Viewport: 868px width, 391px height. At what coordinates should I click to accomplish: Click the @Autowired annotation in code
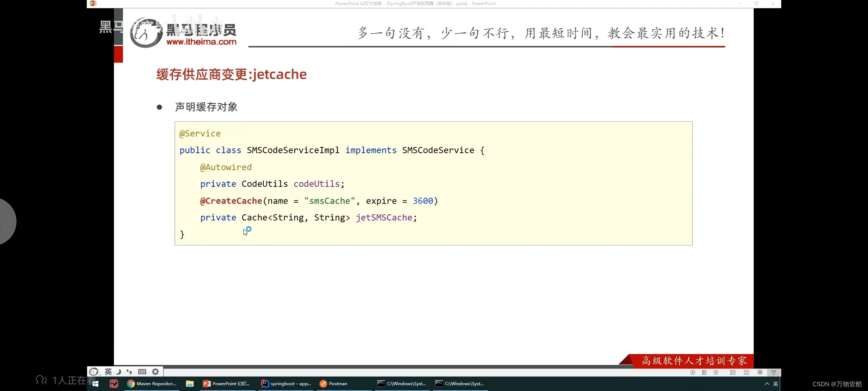pyautogui.click(x=226, y=167)
